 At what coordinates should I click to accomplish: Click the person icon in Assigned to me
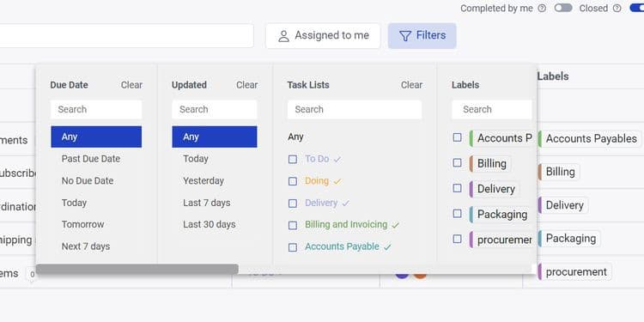[283, 36]
